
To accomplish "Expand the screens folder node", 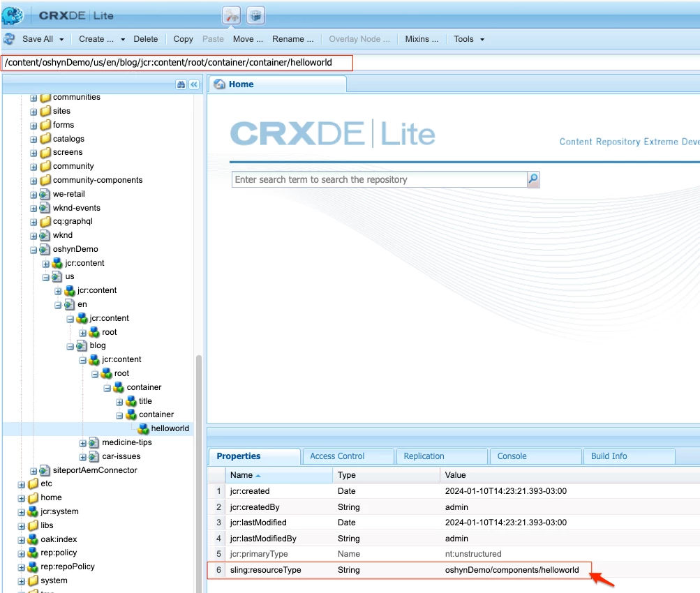I will (x=33, y=153).
